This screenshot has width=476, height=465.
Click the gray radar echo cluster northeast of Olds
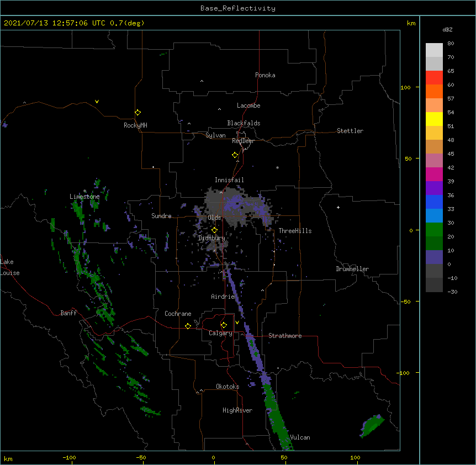tap(240, 207)
